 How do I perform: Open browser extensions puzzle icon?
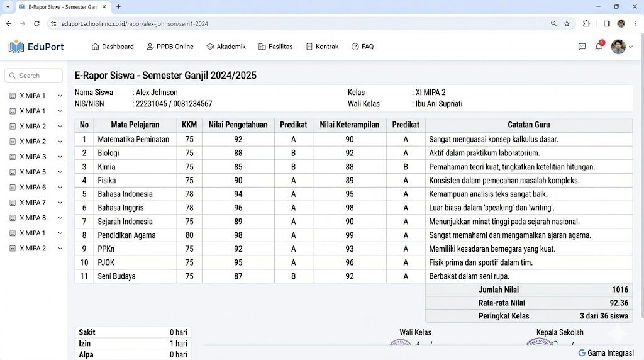tap(586, 24)
